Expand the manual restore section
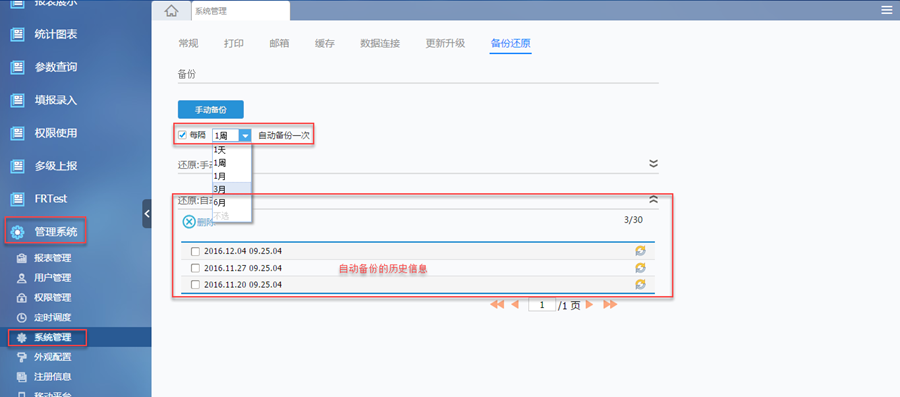Viewport: 900px width, 397px height. point(653,164)
